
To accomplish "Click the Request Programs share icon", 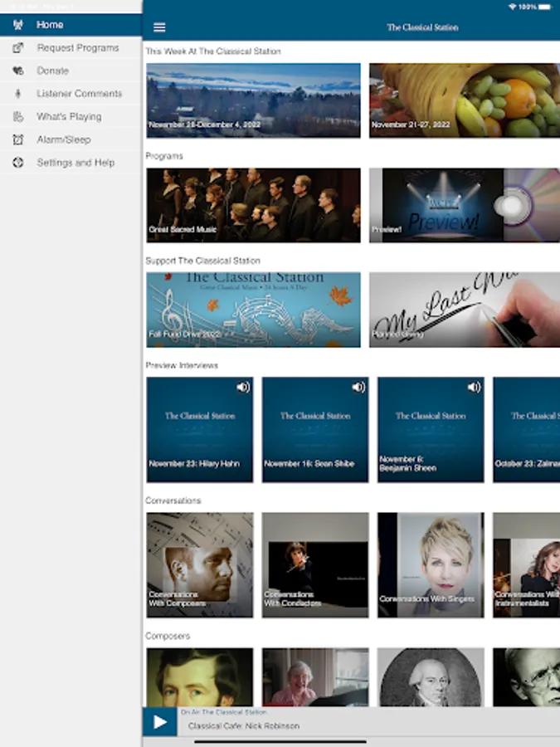I will 18,47.
